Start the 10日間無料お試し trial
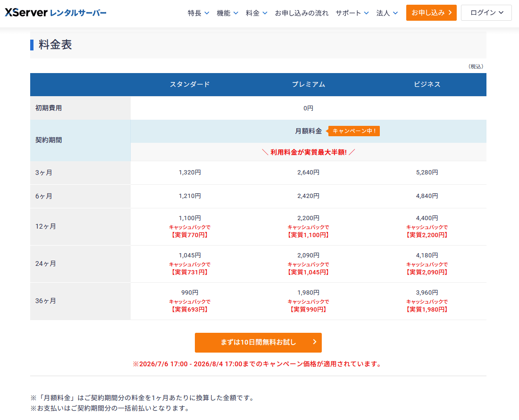The image size is (519, 420). point(258,342)
